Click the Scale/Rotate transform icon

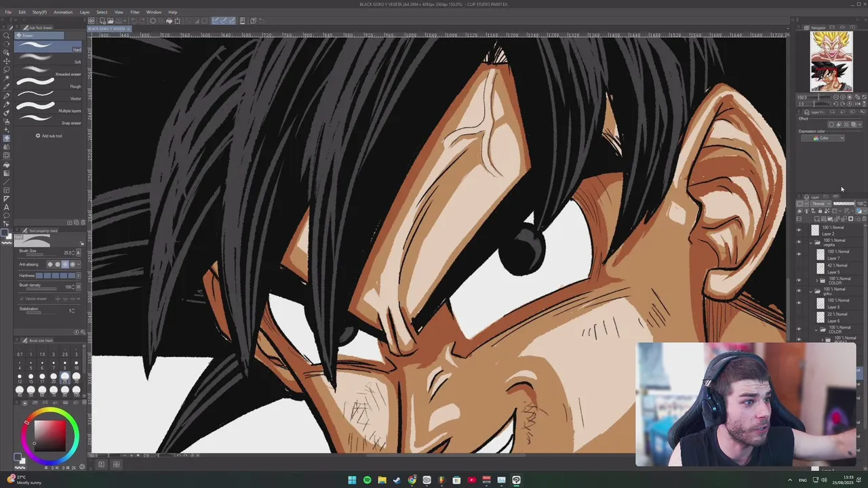pyautogui.click(x=177, y=20)
